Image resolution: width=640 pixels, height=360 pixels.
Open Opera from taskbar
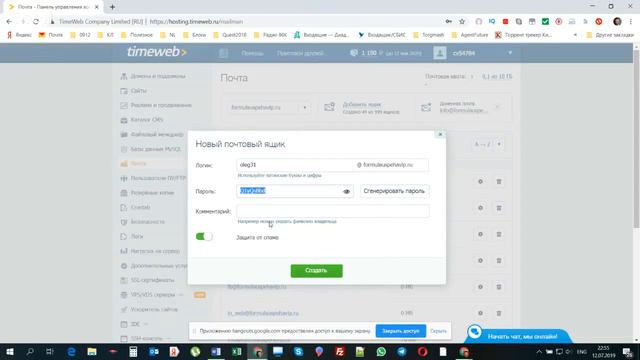(422, 351)
